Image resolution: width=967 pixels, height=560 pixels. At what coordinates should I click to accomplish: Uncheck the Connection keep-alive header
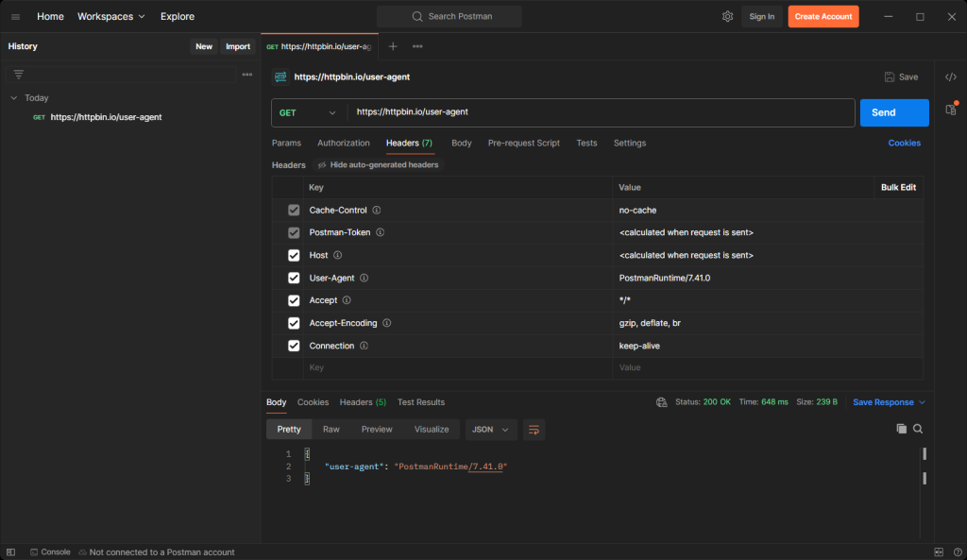tap(294, 346)
